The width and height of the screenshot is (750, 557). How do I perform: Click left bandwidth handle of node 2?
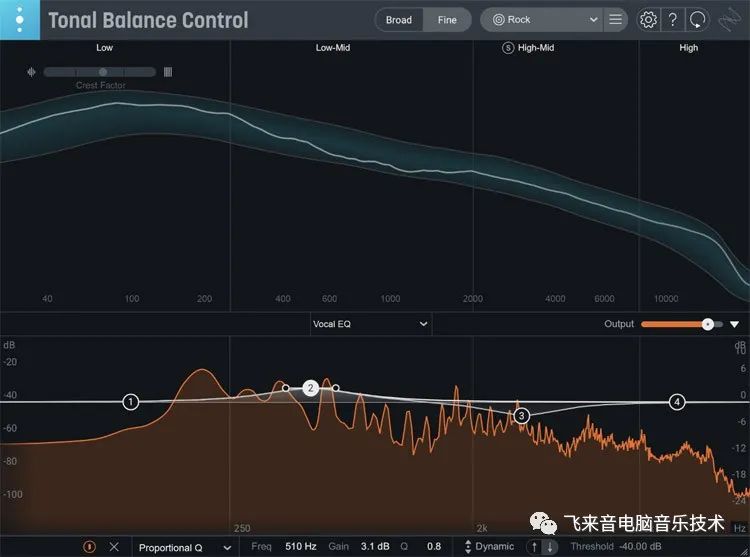286,388
